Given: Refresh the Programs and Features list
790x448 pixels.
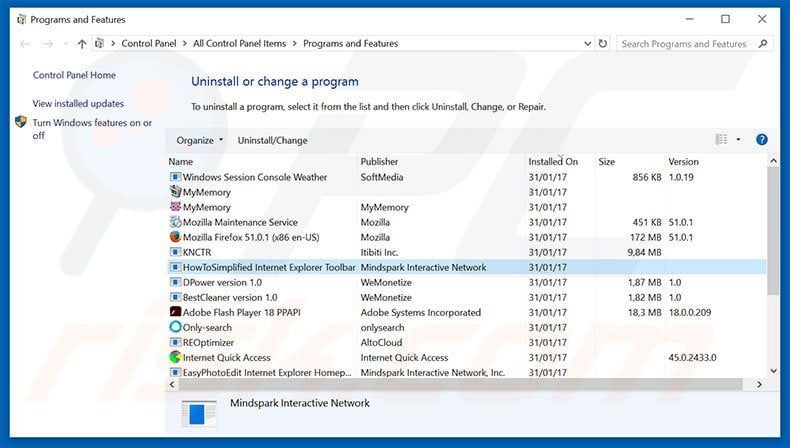Looking at the screenshot, I should 603,43.
